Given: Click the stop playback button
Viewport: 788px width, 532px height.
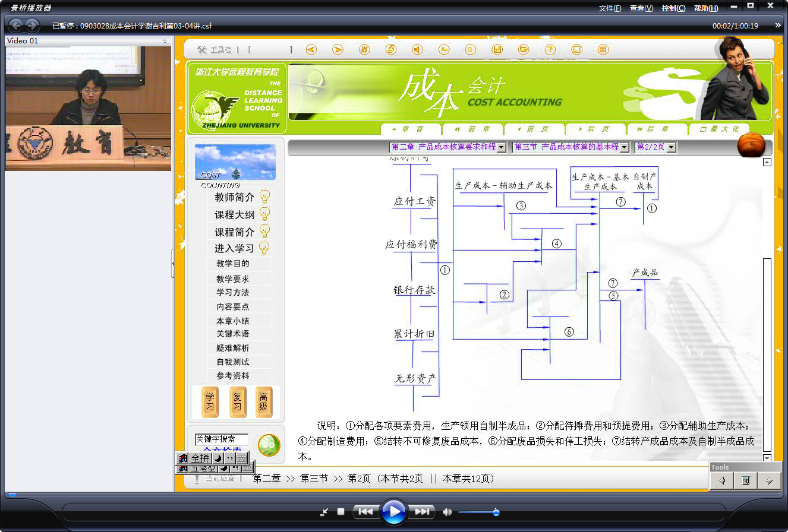Looking at the screenshot, I should (x=341, y=512).
